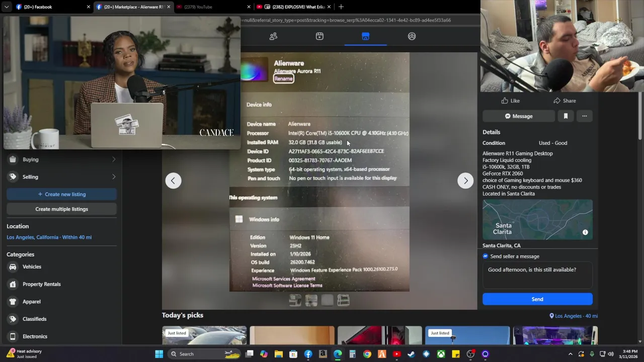644x362 pixels.
Task: Message the seller button
Action: pyautogui.click(x=519, y=116)
